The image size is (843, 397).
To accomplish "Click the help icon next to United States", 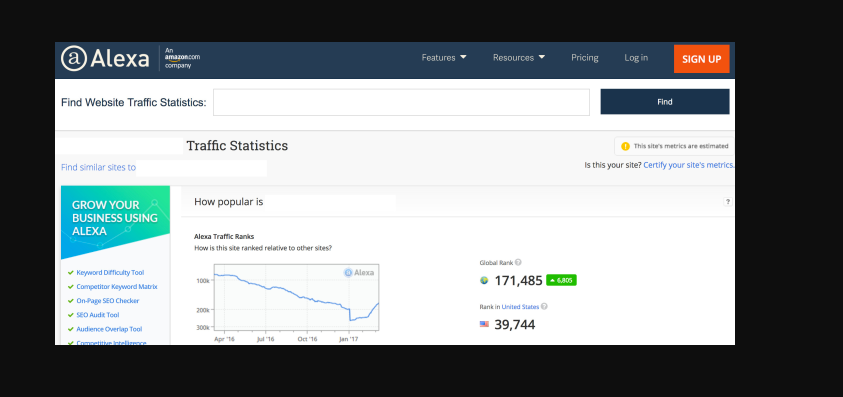I will [544, 307].
